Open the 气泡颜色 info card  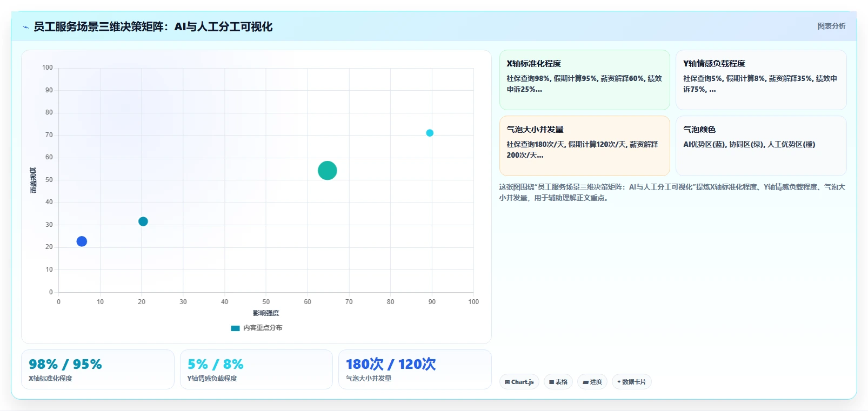761,146
